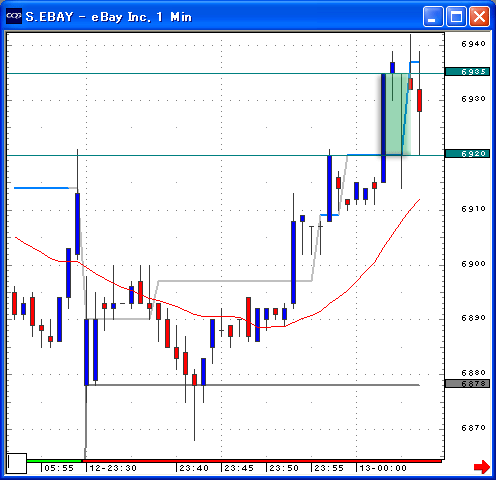496x480 pixels.
Task: Click the gray horizontal 6878 support line
Action: pos(253,385)
